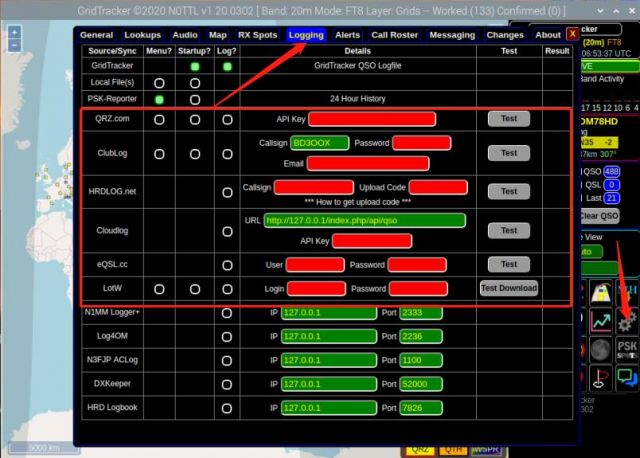Click the ClubLog Test button
The height and width of the screenshot is (458, 640).
pos(509,153)
